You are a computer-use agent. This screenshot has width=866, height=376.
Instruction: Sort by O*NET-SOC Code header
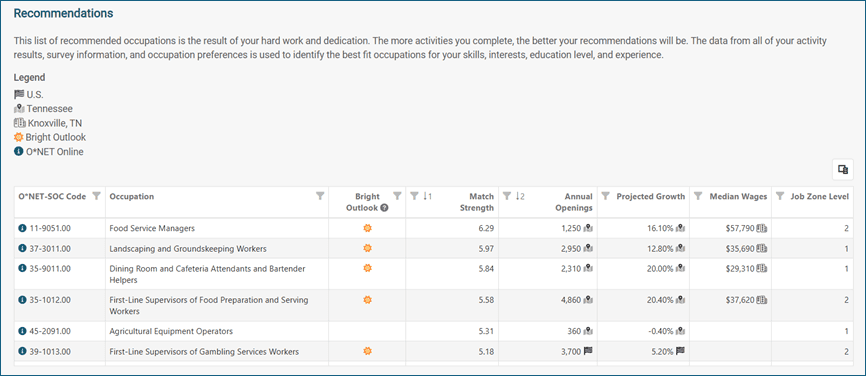coord(52,197)
